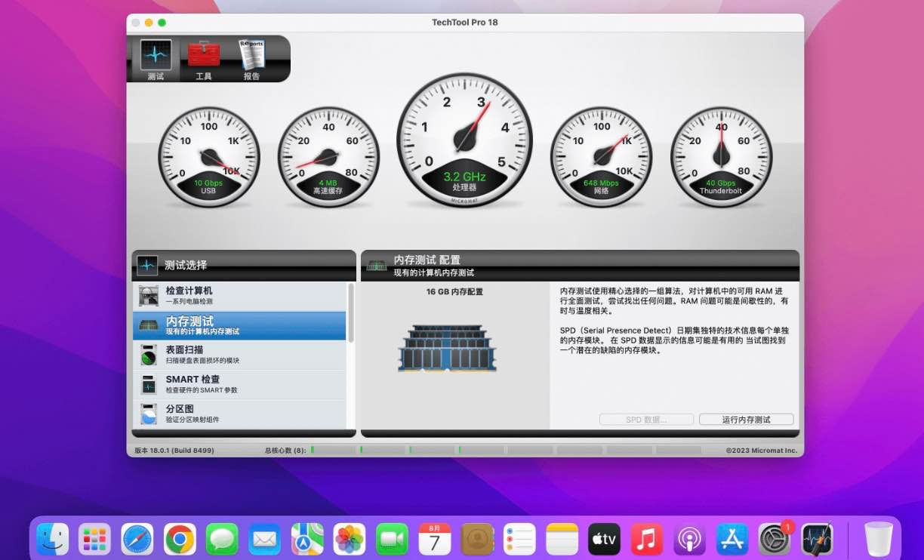Viewport: 924px width, 560px height.
Task: Select the 分区图 partition map test
Action: point(239,414)
